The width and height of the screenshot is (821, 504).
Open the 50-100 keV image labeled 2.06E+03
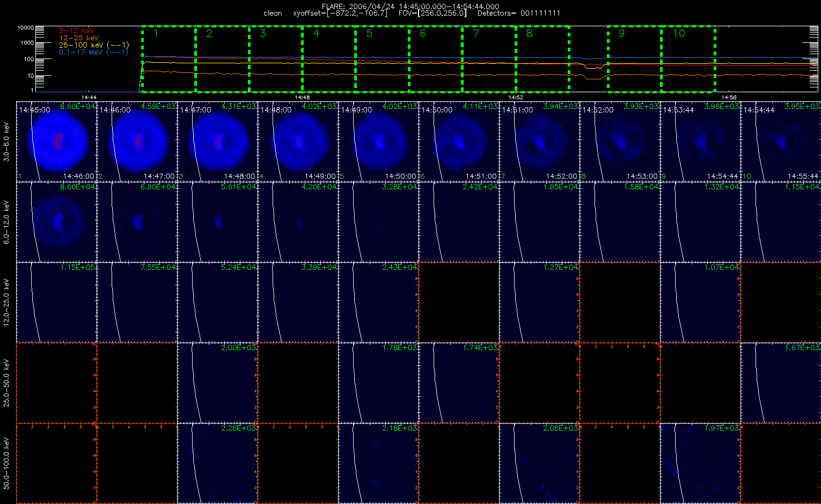539,463
